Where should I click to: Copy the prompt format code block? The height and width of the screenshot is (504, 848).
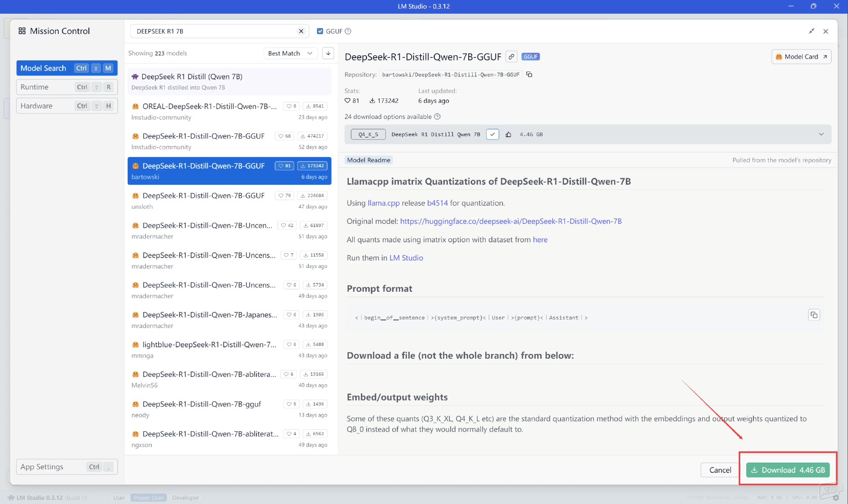coord(814,315)
